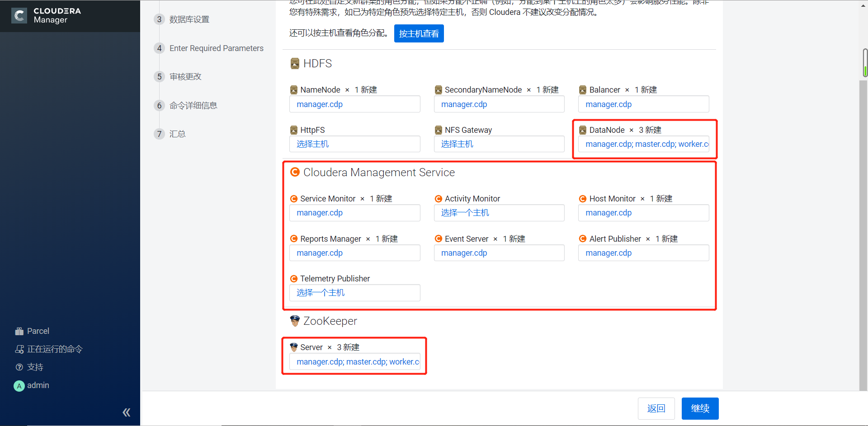The height and width of the screenshot is (426, 868).
Task: Click the running commands icon
Action: [19, 349]
